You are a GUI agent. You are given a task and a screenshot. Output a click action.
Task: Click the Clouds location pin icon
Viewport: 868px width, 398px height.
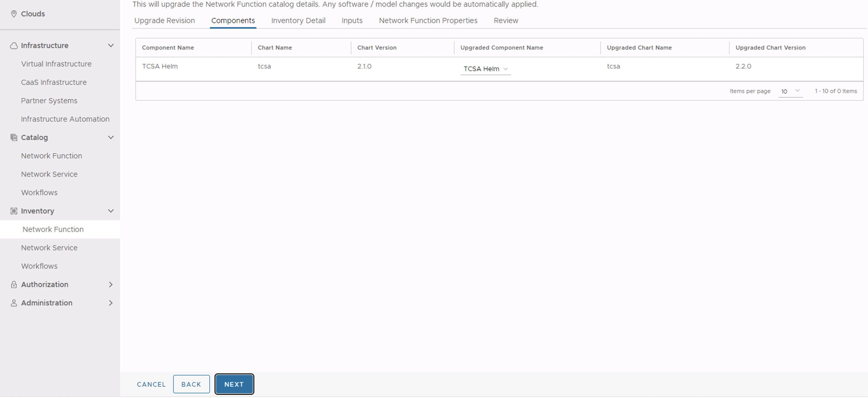(14, 14)
